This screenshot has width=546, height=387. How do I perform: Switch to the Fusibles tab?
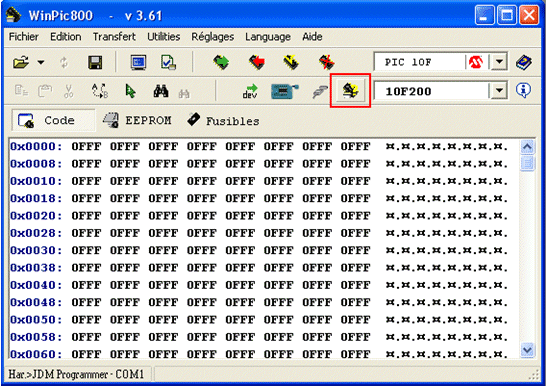tap(223, 120)
